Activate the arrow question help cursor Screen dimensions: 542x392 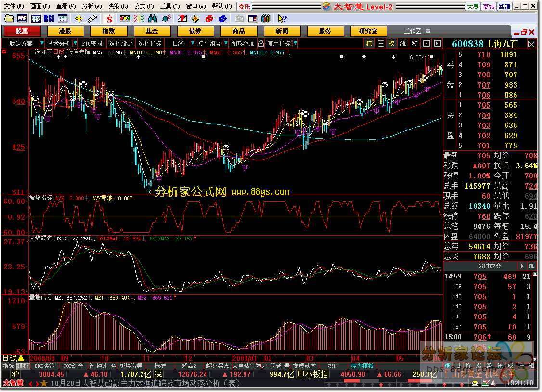click(283, 18)
